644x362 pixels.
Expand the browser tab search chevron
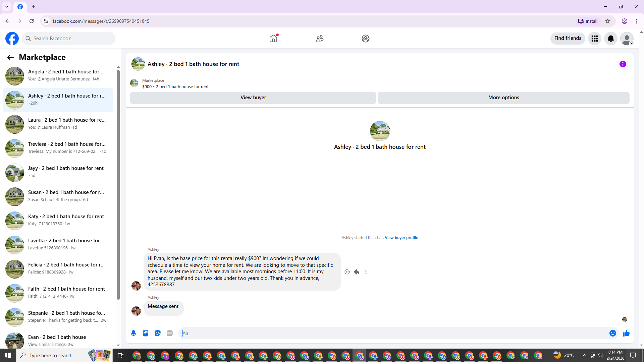7,7
